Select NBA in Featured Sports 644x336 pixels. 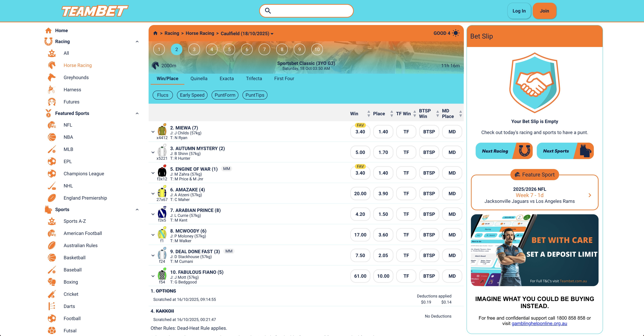tap(68, 137)
